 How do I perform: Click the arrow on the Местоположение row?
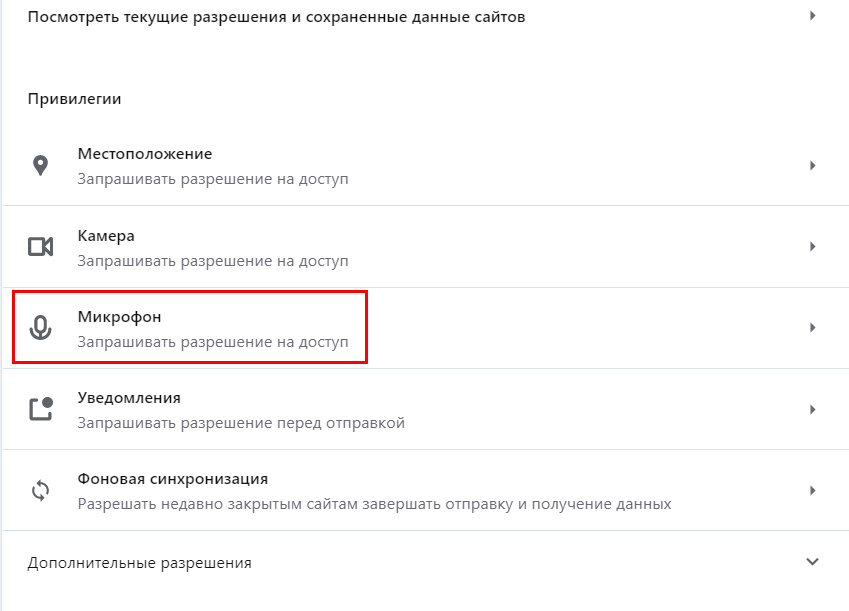point(813,166)
